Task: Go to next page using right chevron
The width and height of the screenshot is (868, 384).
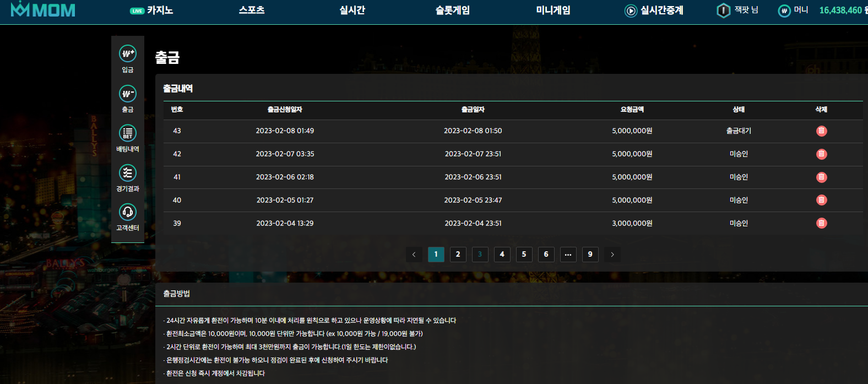Action: [x=612, y=255]
